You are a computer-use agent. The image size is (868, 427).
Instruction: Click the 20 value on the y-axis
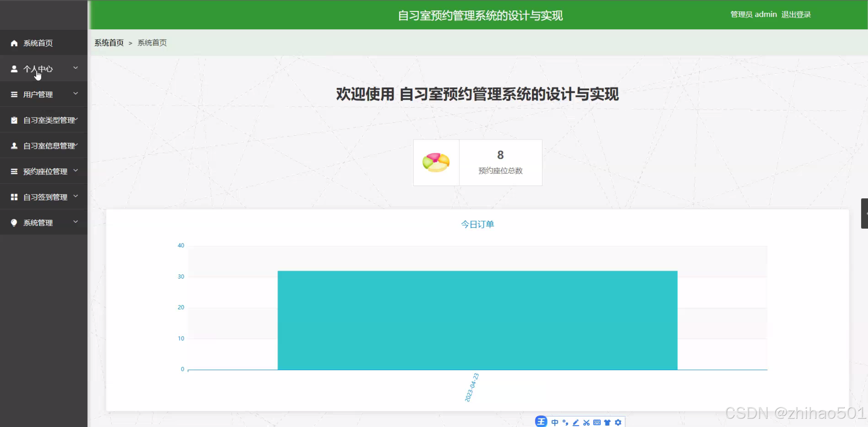pyautogui.click(x=181, y=307)
